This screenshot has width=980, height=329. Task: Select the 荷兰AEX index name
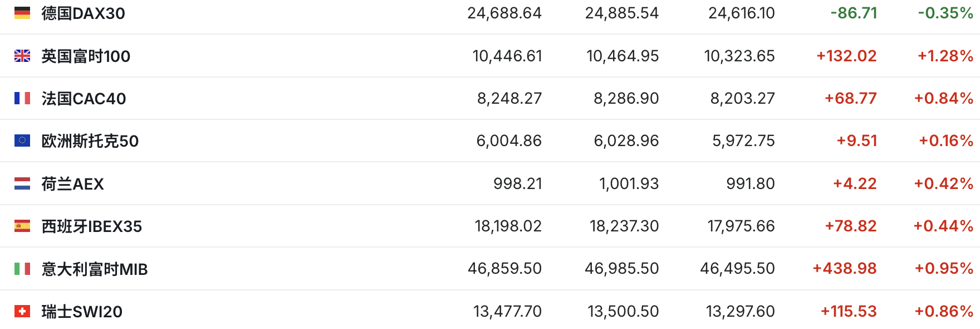coord(72,184)
